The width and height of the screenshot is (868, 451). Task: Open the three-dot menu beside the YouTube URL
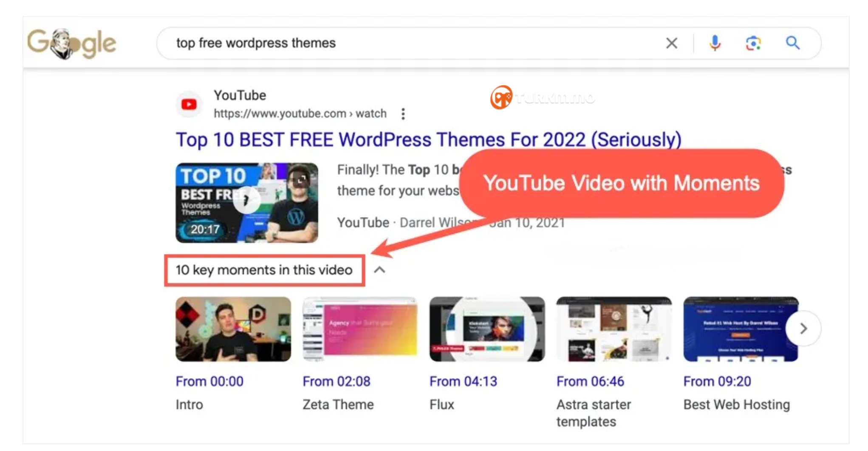click(x=403, y=114)
